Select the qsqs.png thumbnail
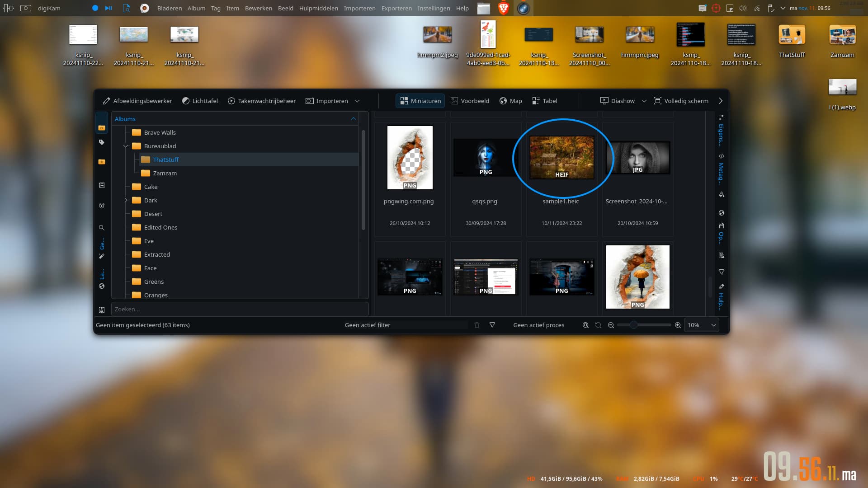Viewport: 868px width, 488px height. 486,157
